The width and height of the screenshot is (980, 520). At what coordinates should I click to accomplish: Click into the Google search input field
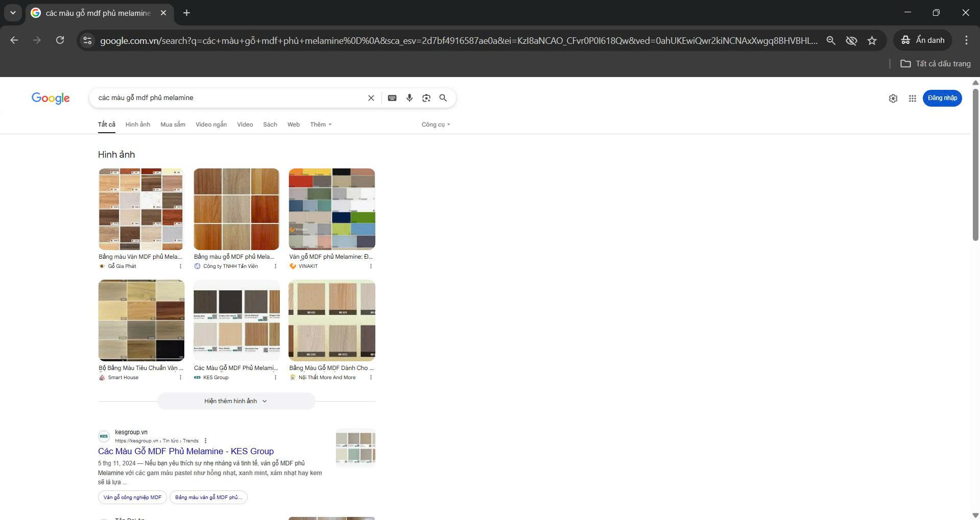(x=230, y=98)
